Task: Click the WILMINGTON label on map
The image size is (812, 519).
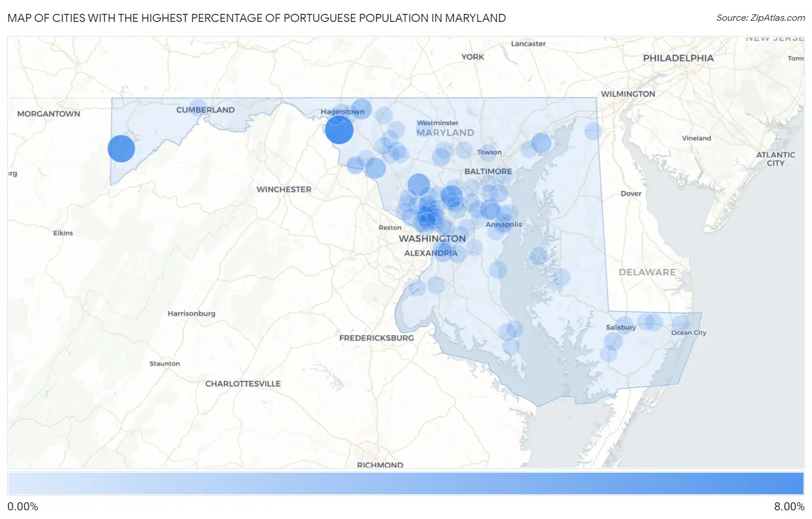Action: [x=628, y=94]
